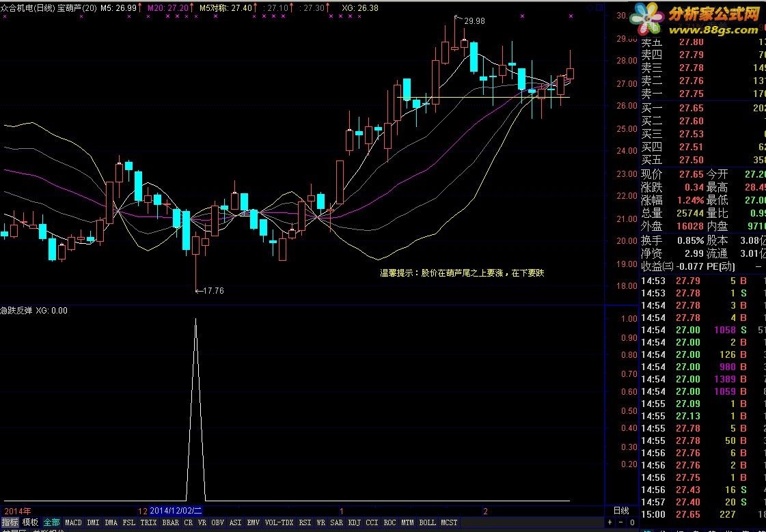
Task: Switch to the MCST indicator
Action: click(449, 522)
